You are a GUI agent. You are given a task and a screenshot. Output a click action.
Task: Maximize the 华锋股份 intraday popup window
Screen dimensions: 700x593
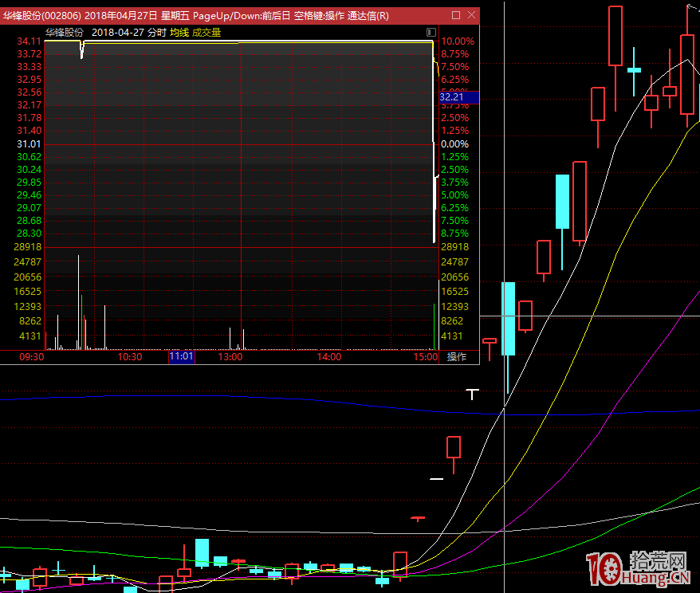(x=456, y=15)
